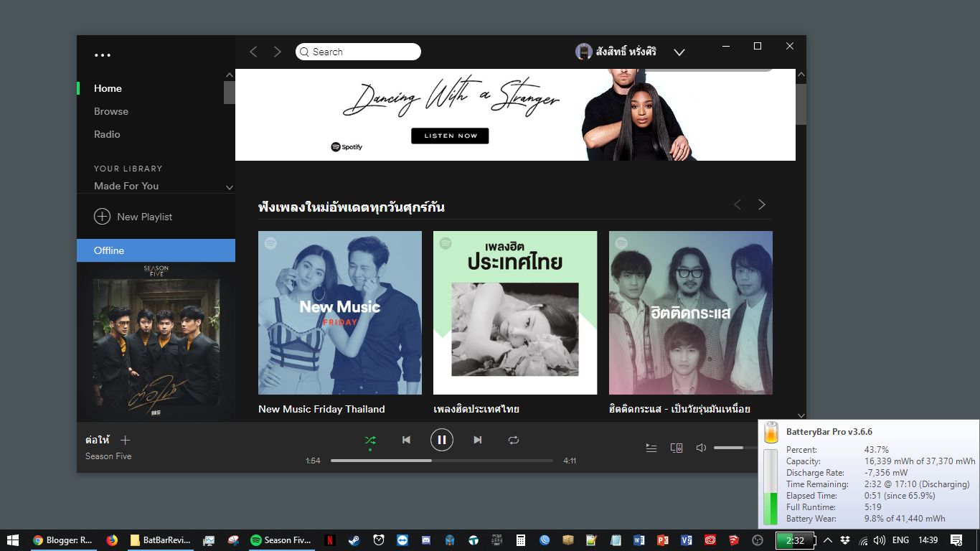980x551 pixels.
Task: Open the Dropbox tray icon
Action: [x=845, y=540]
